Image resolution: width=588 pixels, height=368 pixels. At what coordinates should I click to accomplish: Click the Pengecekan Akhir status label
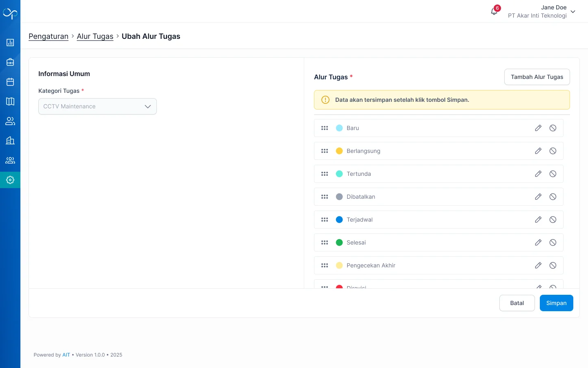371,265
